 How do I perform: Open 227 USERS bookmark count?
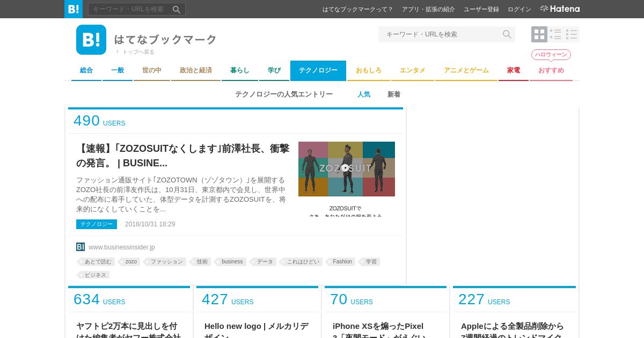tap(484, 299)
